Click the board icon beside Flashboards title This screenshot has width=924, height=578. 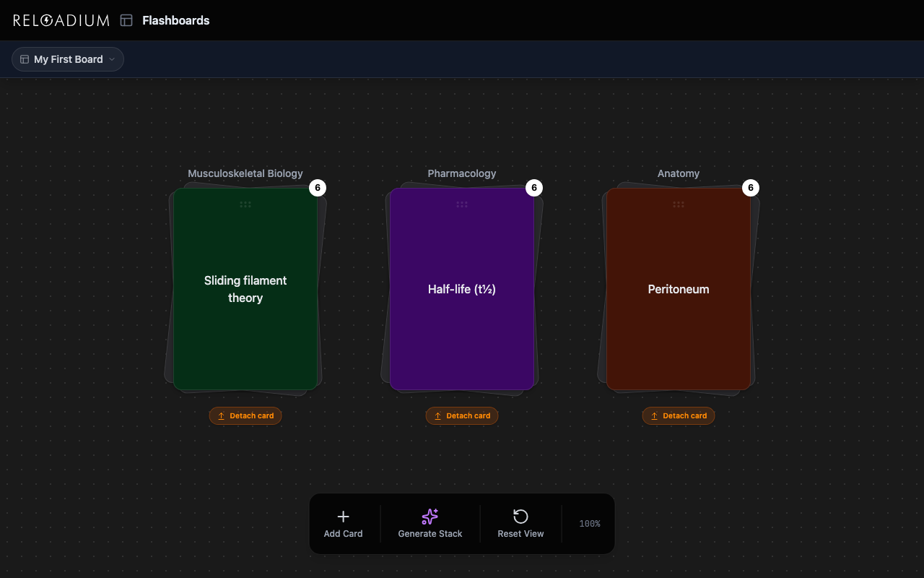(126, 20)
